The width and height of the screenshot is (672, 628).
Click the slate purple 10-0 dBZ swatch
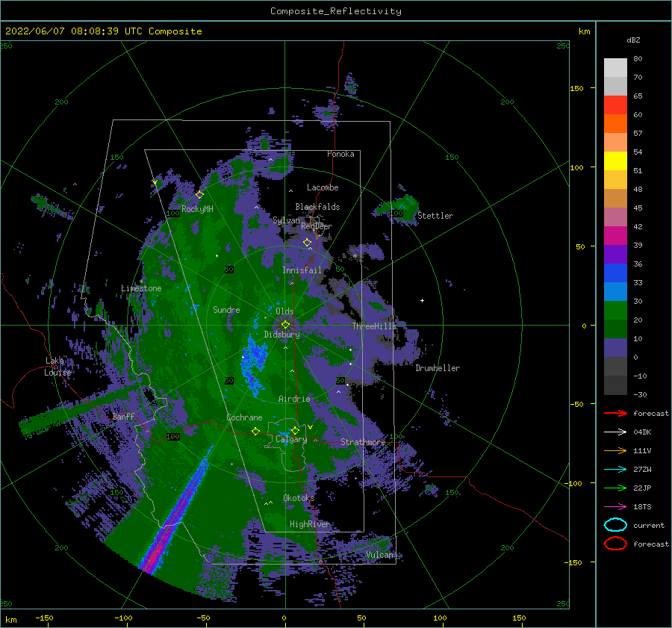click(615, 348)
